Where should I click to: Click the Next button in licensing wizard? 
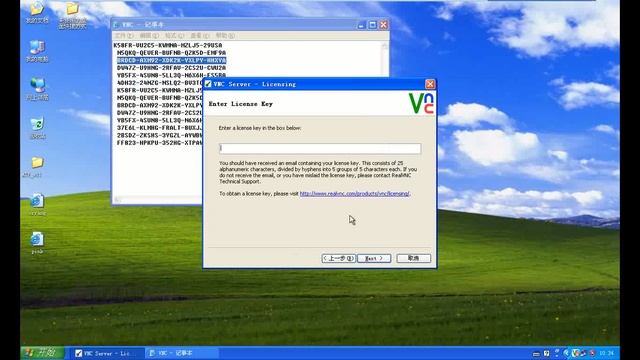coord(374,258)
